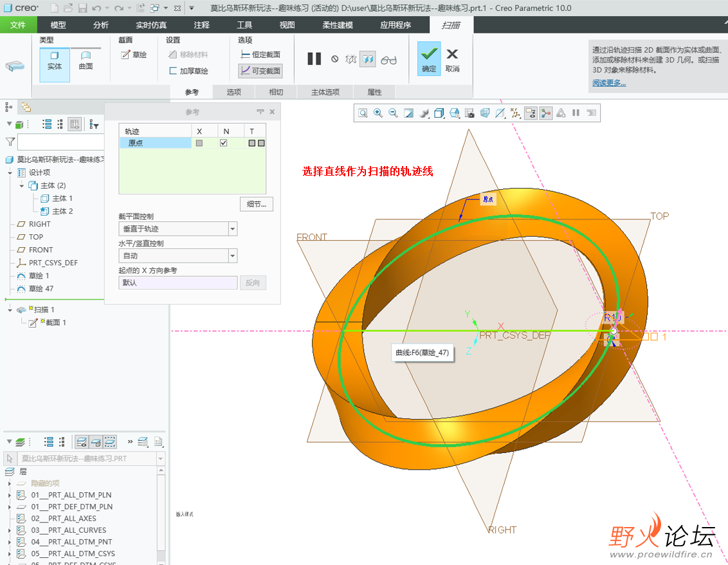Choose the 曲面 surface type icon

86,61
